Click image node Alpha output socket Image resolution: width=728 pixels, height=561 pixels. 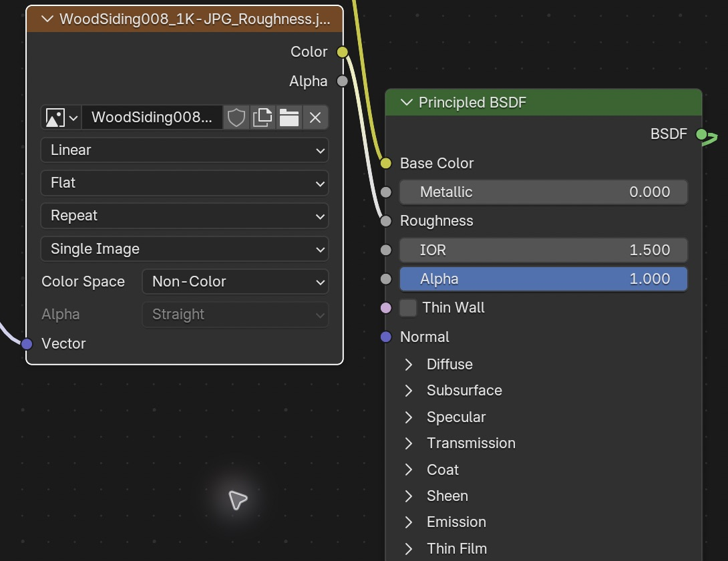pos(342,81)
